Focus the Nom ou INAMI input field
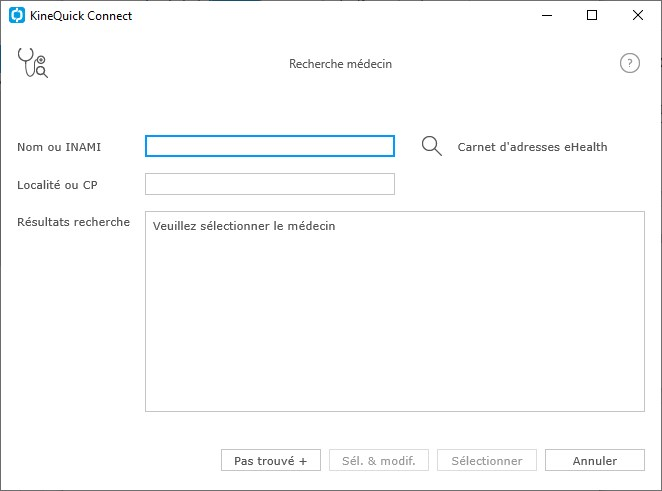 tap(270, 146)
